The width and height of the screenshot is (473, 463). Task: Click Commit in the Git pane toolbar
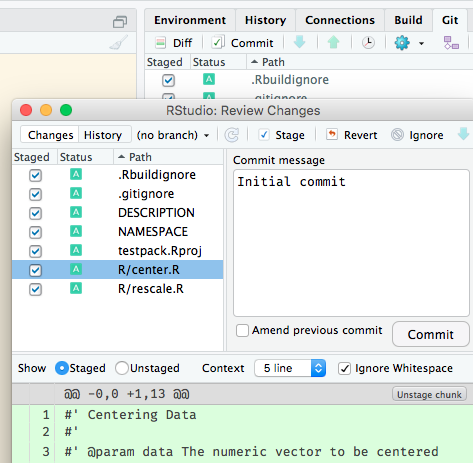coord(242,43)
